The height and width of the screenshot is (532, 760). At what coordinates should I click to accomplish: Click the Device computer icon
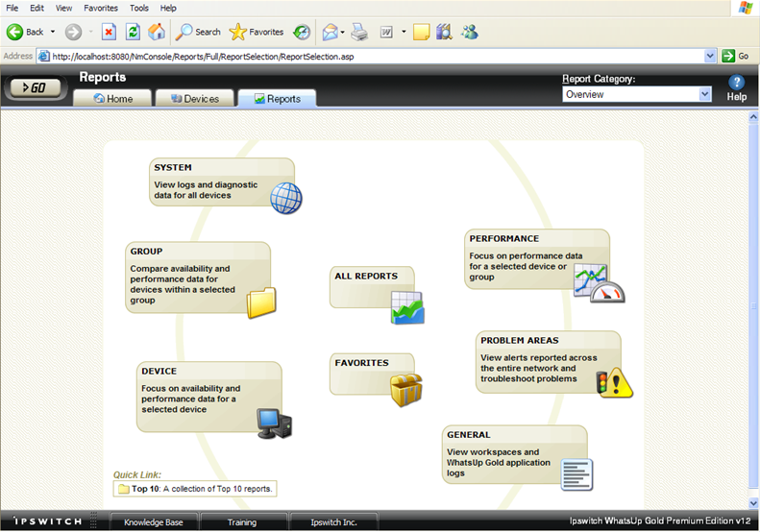pos(273,423)
